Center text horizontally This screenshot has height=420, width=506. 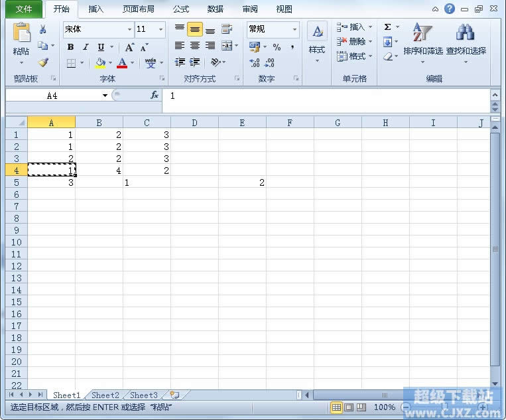pos(194,46)
